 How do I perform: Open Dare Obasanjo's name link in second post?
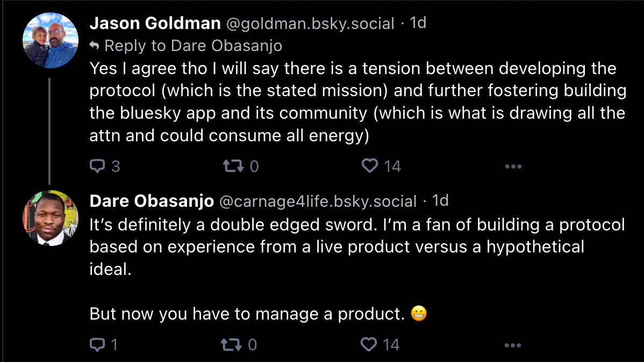[x=152, y=201]
